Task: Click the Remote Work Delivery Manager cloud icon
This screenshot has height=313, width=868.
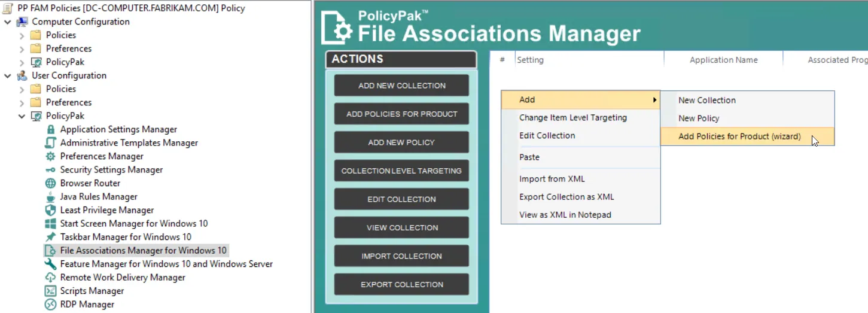Action: [x=50, y=278]
